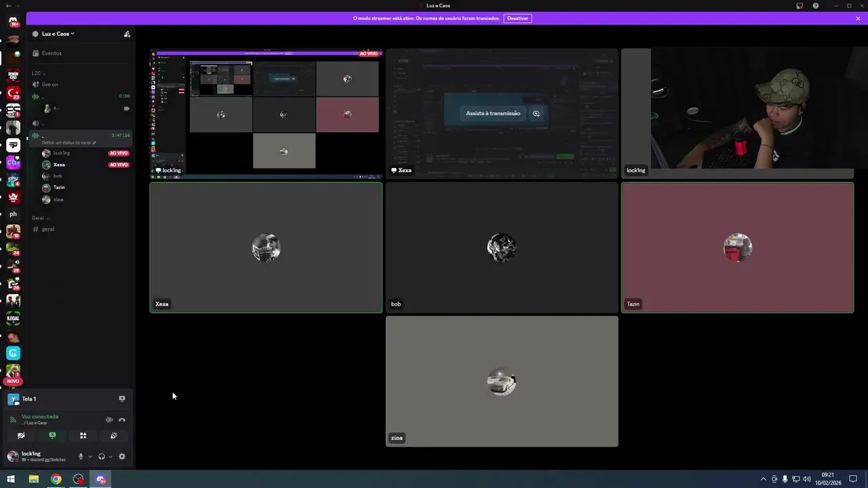The height and width of the screenshot is (488, 868).
Task: Open the activities button with four shapes
Action: point(83,436)
